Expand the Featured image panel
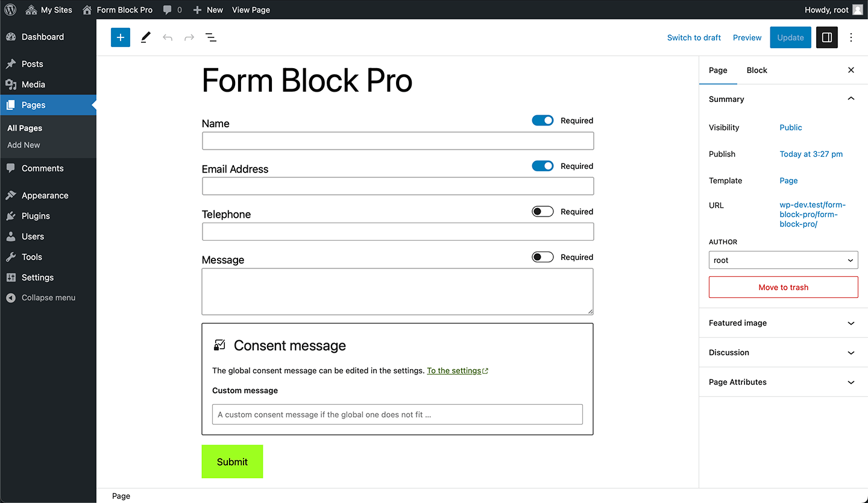This screenshot has height=503, width=868. click(783, 323)
